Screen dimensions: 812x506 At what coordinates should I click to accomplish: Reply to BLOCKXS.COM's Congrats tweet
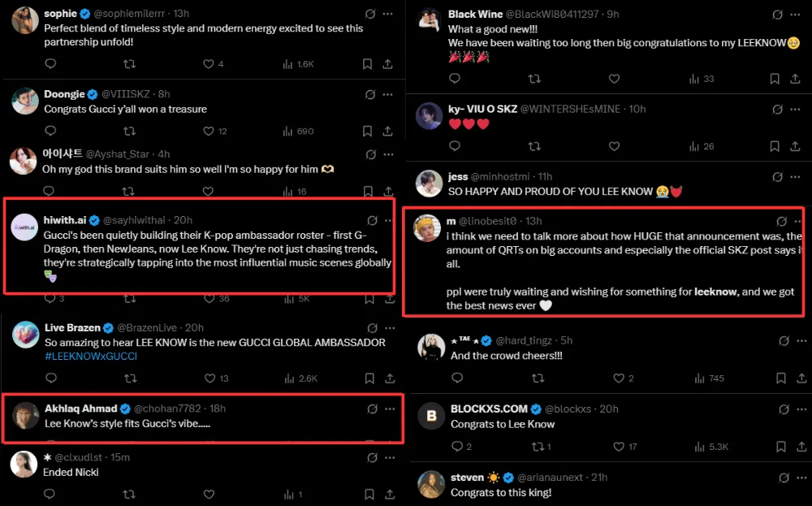pos(456,446)
